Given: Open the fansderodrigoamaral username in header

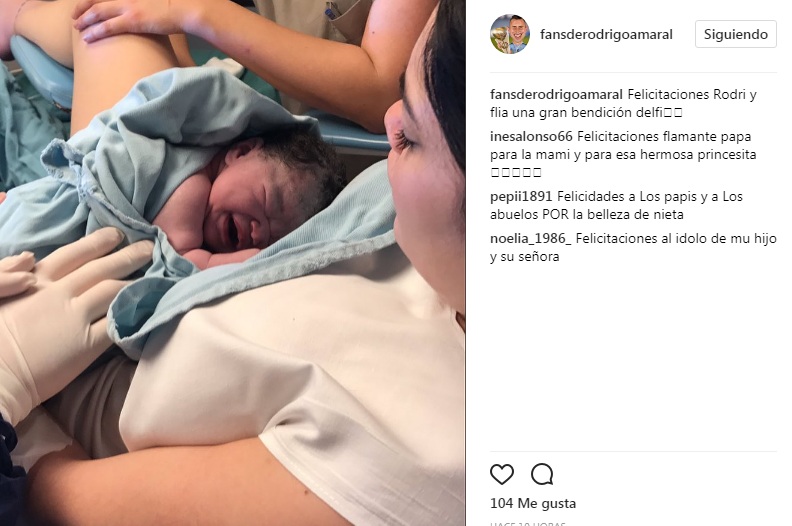Looking at the screenshot, I should [606, 34].
